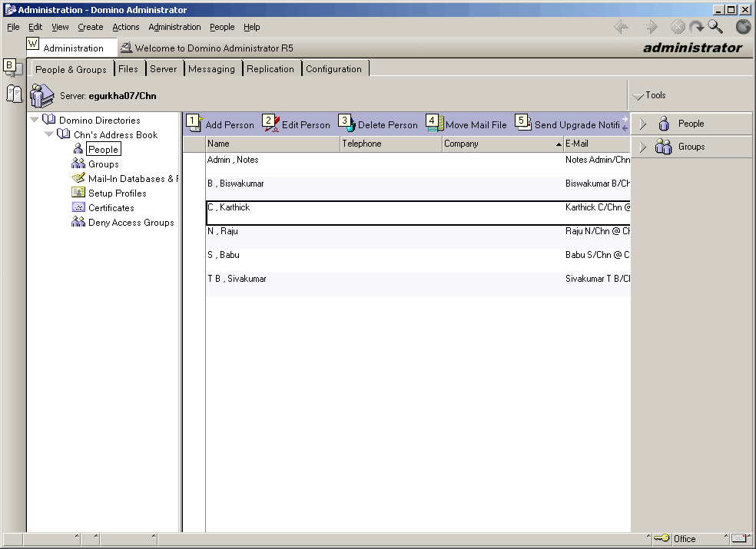Click the Stop navigation icon
The image size is (756, 549).
(x=678, y=27)
